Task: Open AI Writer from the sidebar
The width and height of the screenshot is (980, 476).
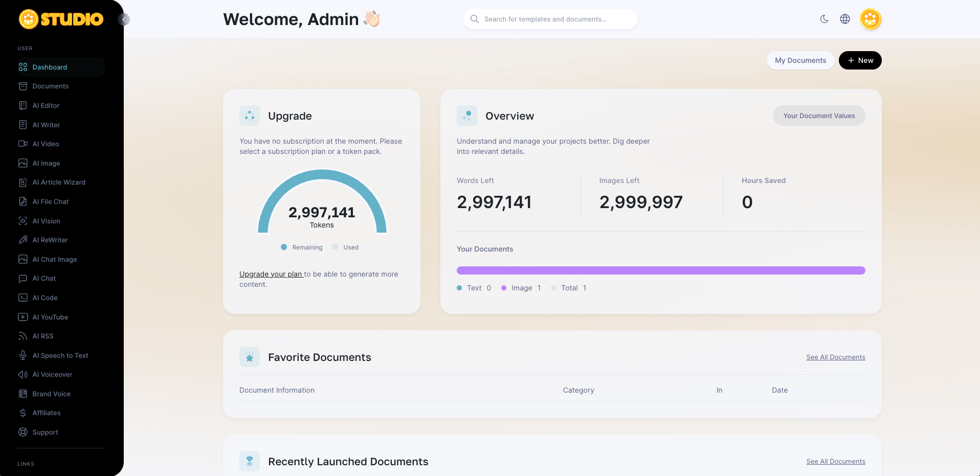Action: pyautogui.click(x=46, y=125)
